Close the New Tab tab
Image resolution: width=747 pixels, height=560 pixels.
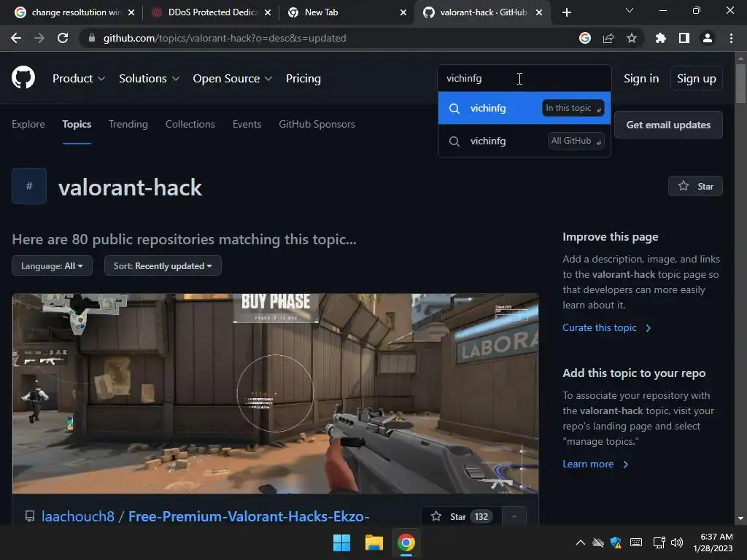click(x=403, y=12)
